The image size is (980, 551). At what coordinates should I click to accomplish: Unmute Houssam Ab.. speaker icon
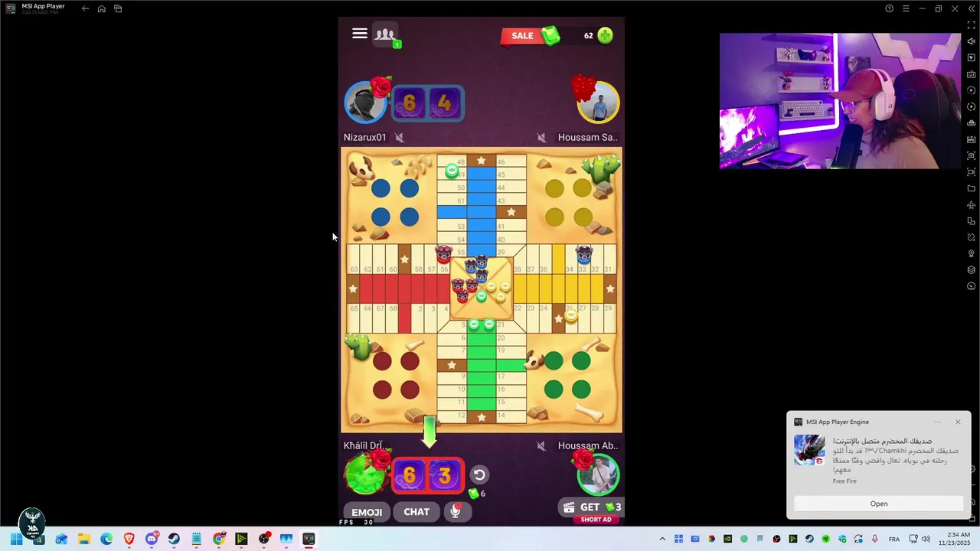point(541,446)
